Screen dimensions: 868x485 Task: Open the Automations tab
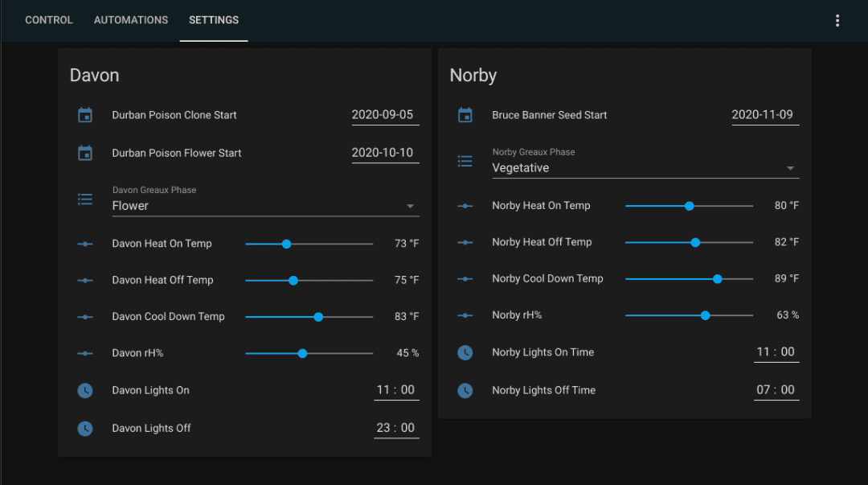pyautogui.click(x=131, y=20)
